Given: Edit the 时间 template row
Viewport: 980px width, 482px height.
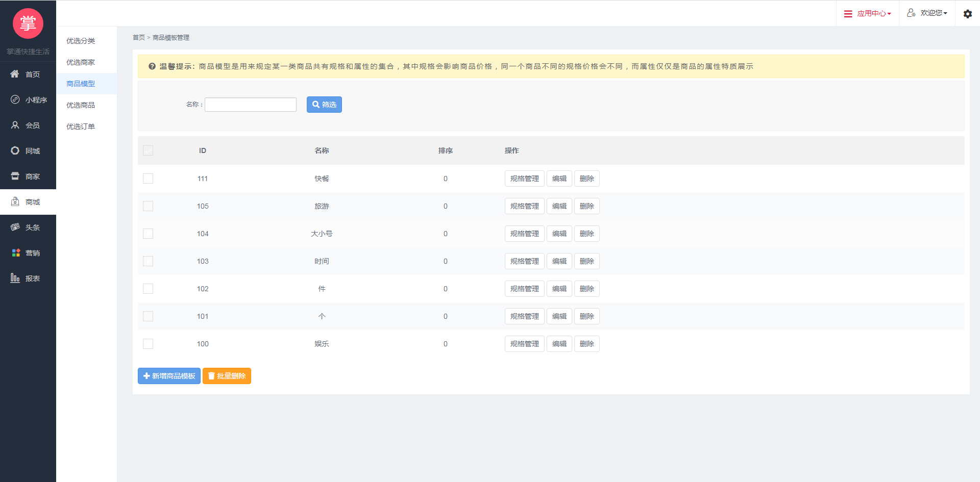Looking at the screenshot, I should coord(559,261).
